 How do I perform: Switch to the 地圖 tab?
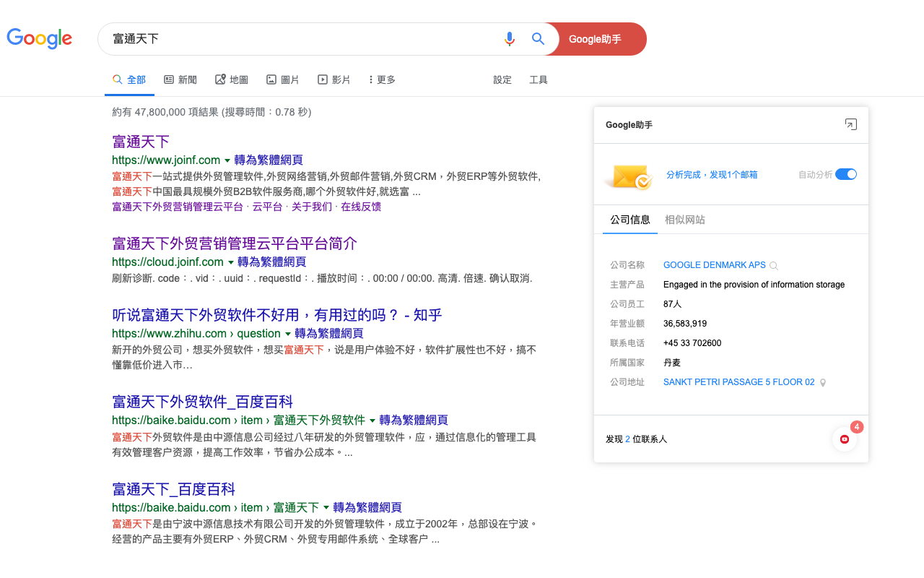click(232, 79)
